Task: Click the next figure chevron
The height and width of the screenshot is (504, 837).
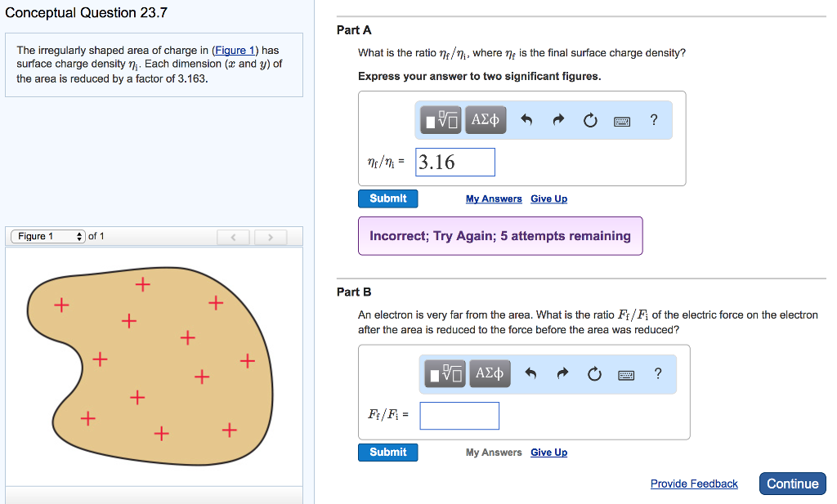Action: 270,236
